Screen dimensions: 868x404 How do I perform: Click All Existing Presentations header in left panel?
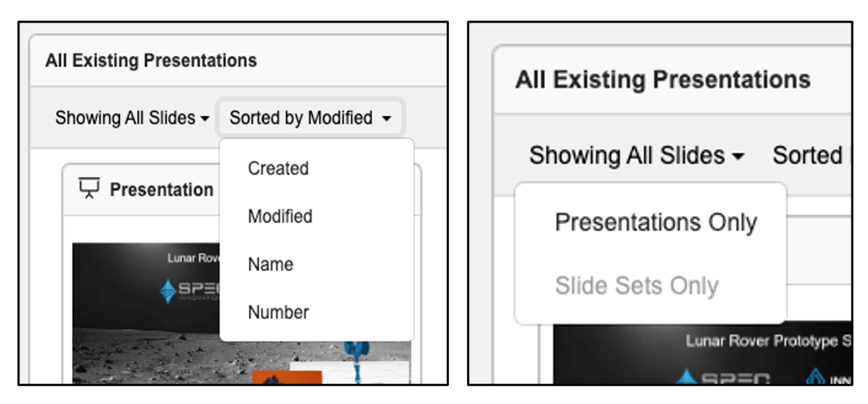(x=151, y=61)
